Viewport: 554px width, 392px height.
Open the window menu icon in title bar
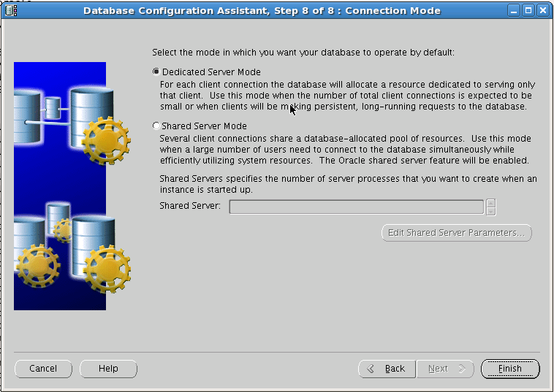(11, 11)
